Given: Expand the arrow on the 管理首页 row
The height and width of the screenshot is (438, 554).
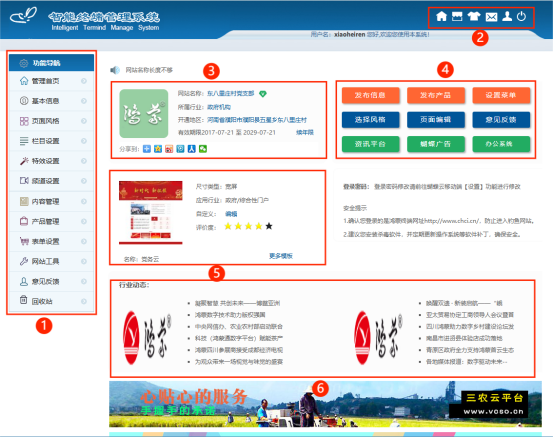Looking at the screenshot, I should (84, 81).
